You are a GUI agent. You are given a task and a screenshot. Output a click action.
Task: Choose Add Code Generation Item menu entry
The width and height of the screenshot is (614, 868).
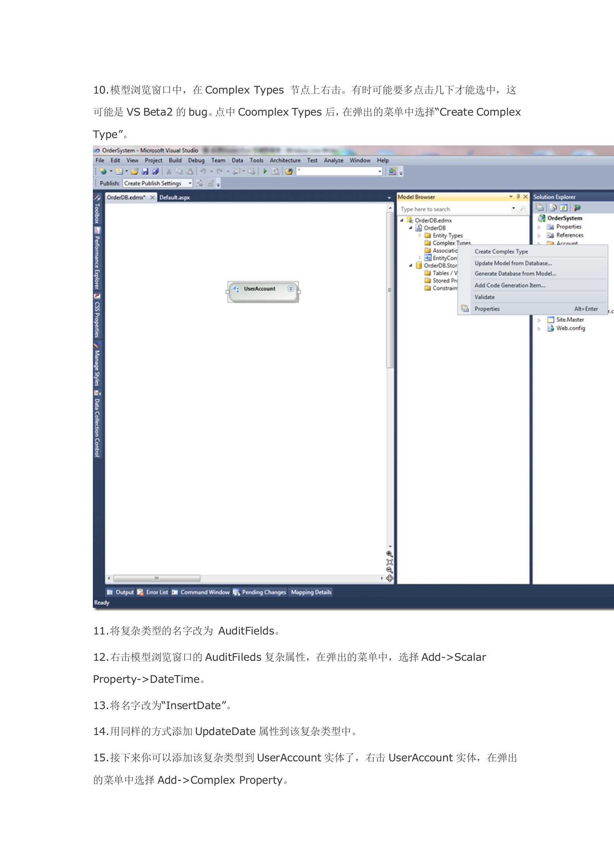(533, 285)
